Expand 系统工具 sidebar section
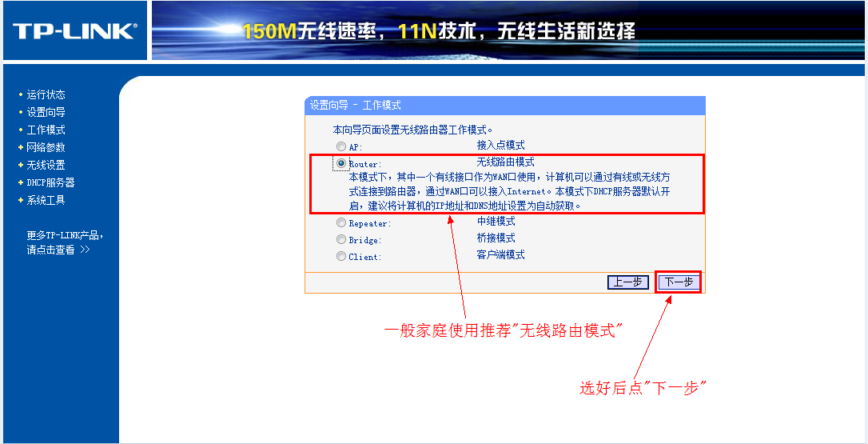 (46, 200)
